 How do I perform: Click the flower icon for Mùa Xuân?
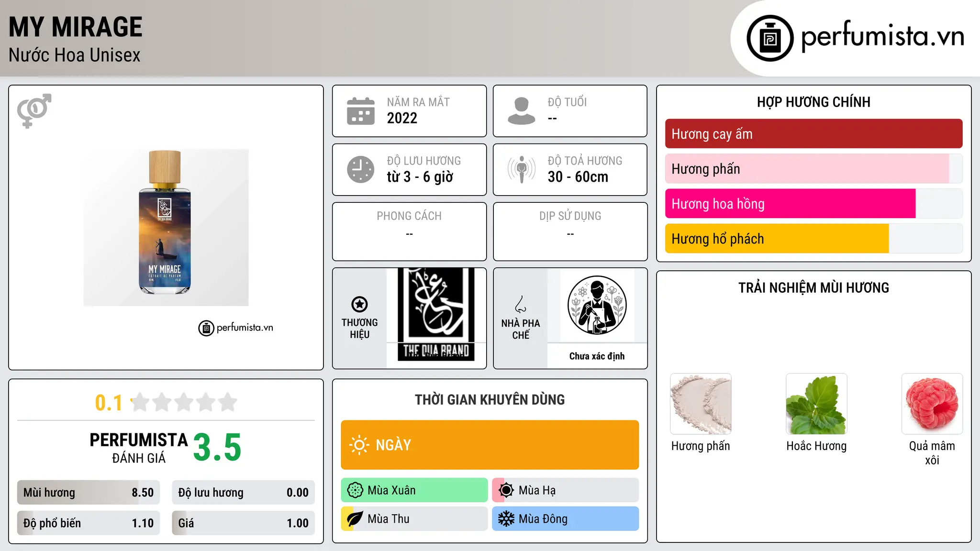(x=355, y=490)
